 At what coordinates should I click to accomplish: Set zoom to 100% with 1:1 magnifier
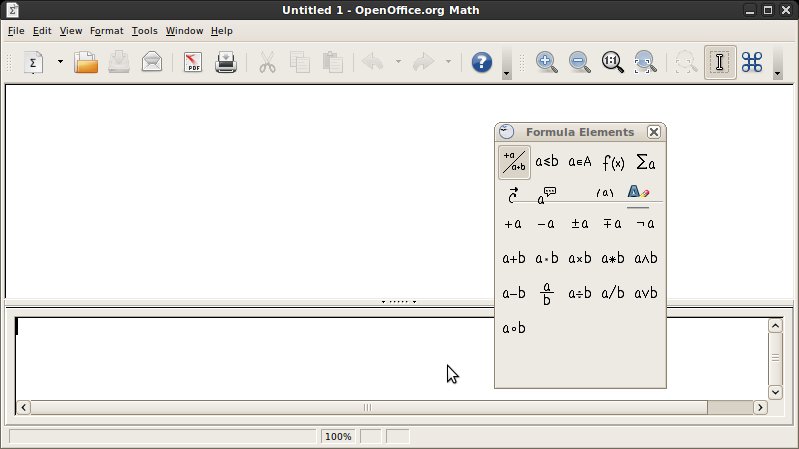tap(612, 63)
